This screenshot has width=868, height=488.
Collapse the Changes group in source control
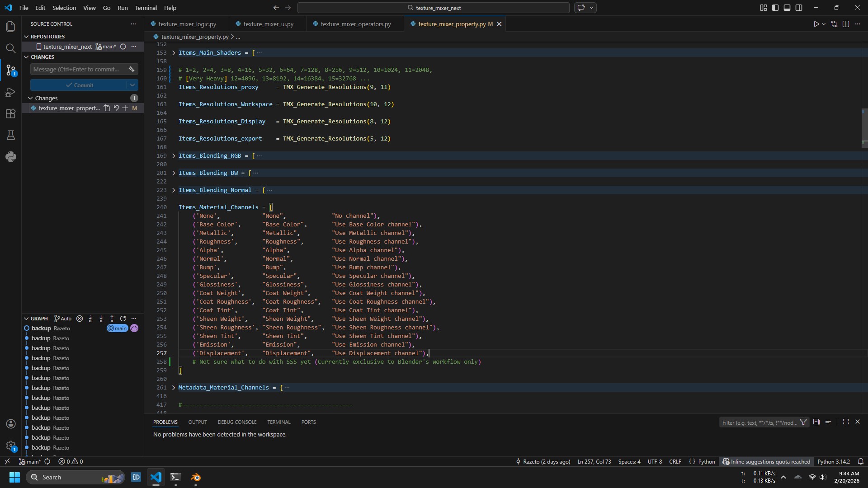pos(30,98)
